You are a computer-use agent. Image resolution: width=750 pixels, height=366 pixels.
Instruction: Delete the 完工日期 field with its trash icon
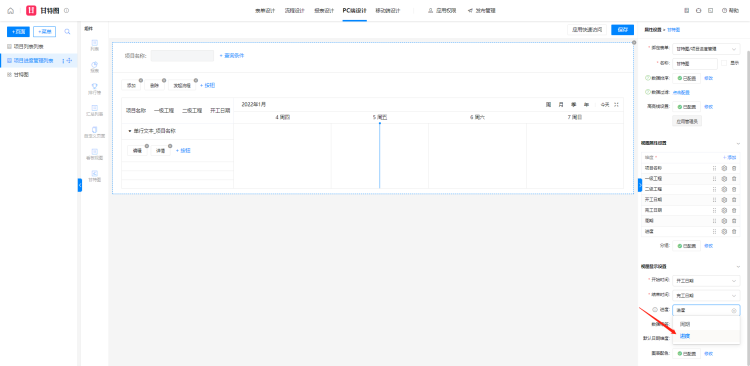coord(734,210)
